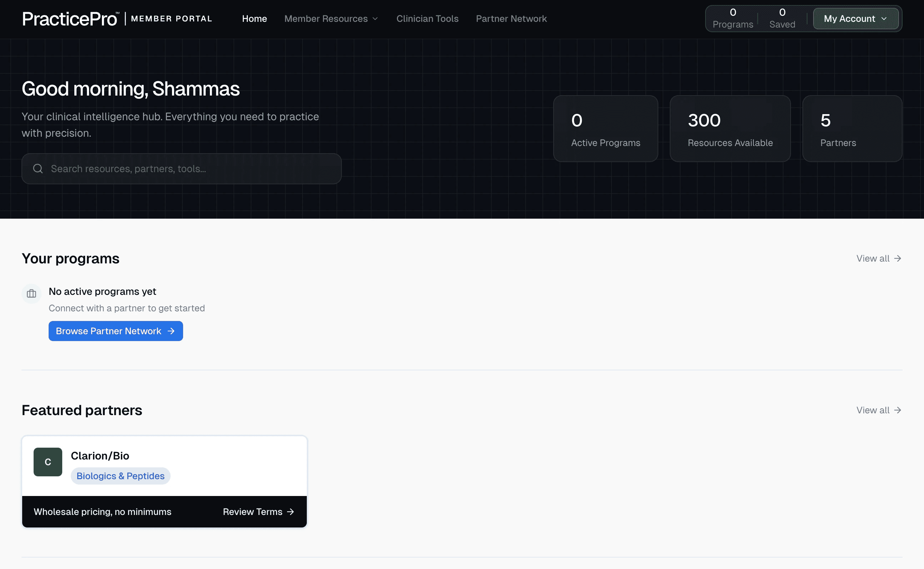
Task: Open the Clarion/Bio partner card
Action: (164, 482)
